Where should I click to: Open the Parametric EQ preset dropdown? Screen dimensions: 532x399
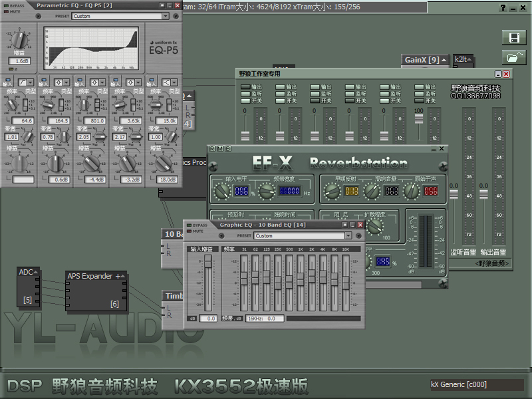[x=165, y=16]
